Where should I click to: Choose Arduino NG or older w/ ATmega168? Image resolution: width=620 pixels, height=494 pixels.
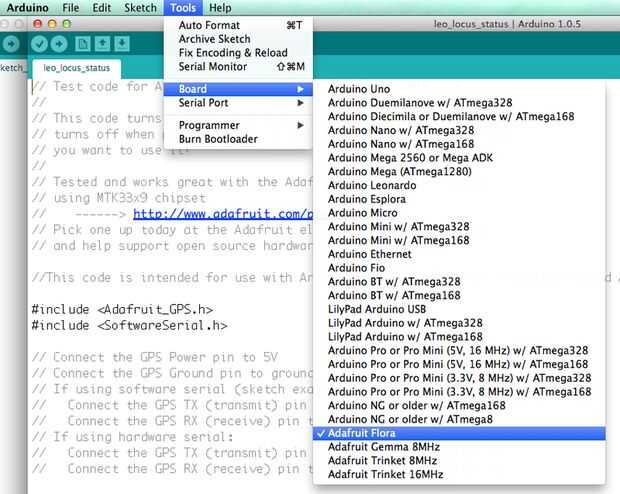click(459, 406)
